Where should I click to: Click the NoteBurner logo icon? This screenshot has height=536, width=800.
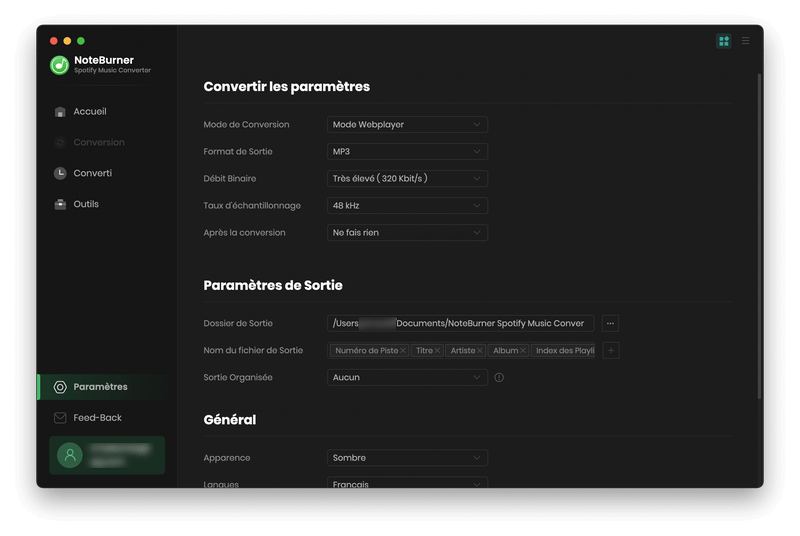click(59, 65)
